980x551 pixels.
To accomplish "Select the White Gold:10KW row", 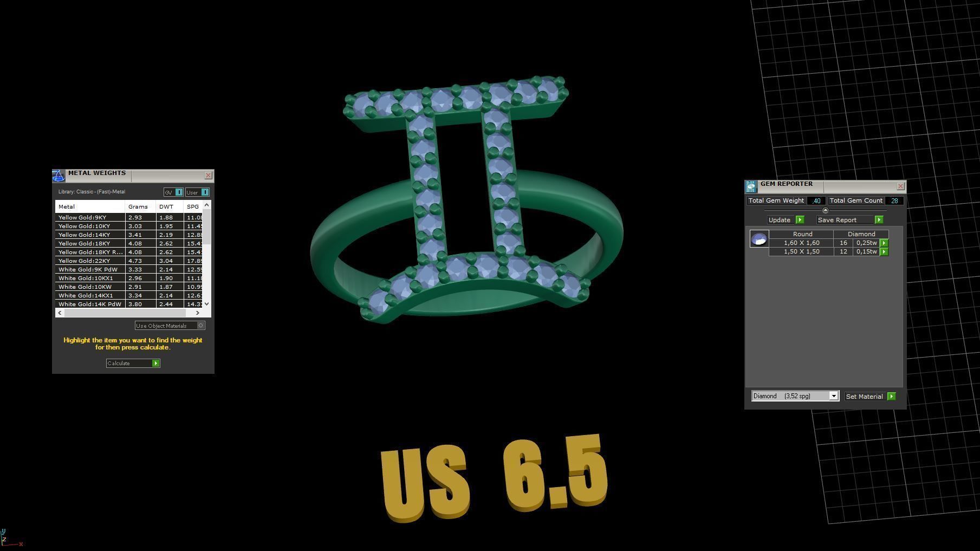I will [129, 287].
